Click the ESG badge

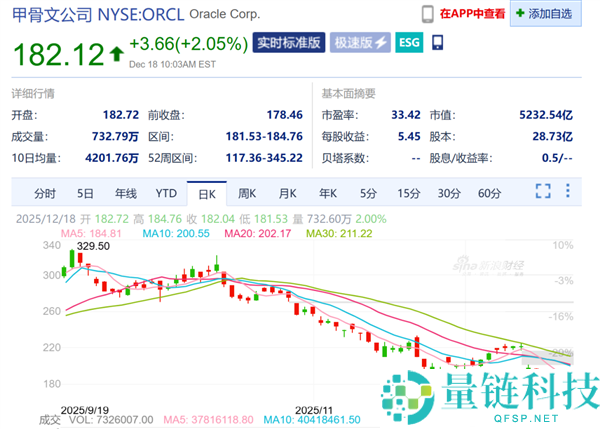coord(409,42)
